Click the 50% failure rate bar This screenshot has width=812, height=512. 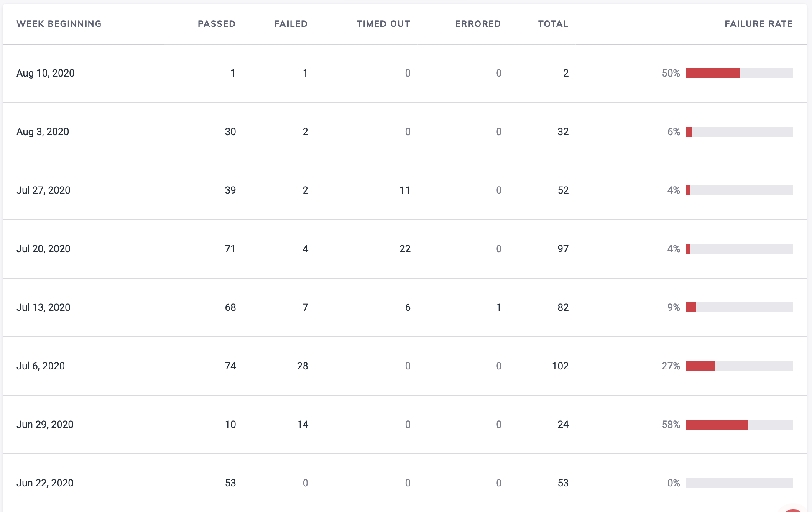coord(713,73)
